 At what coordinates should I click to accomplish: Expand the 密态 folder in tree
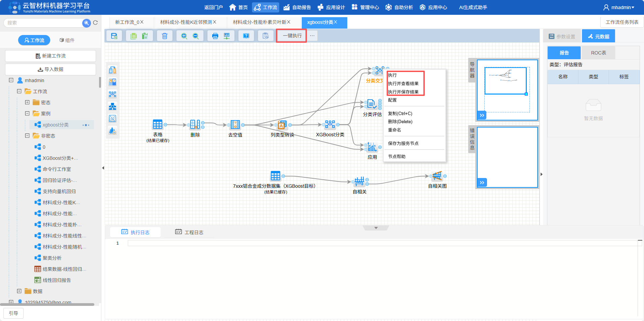point(27,102)
